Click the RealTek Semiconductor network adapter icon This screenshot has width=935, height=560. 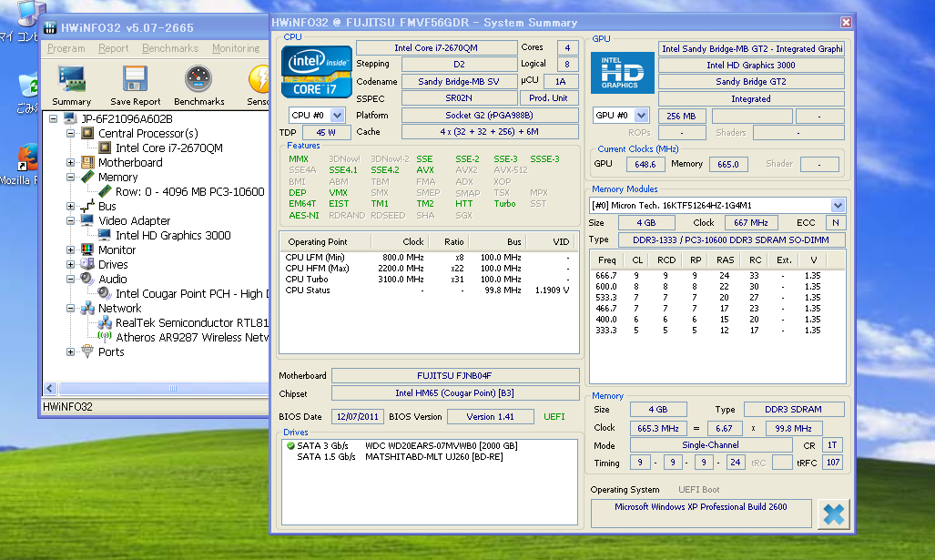pos(105,322)
